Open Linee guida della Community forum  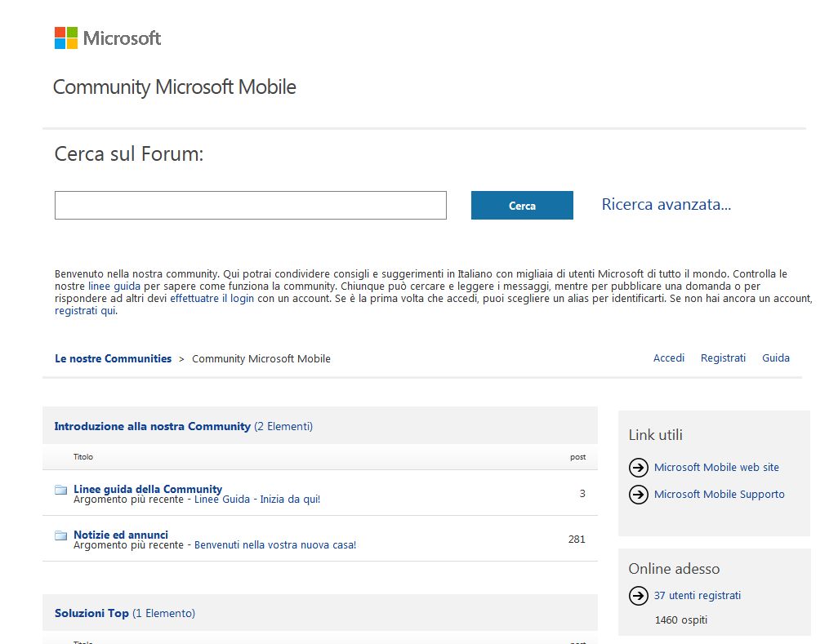click(148, 489)
